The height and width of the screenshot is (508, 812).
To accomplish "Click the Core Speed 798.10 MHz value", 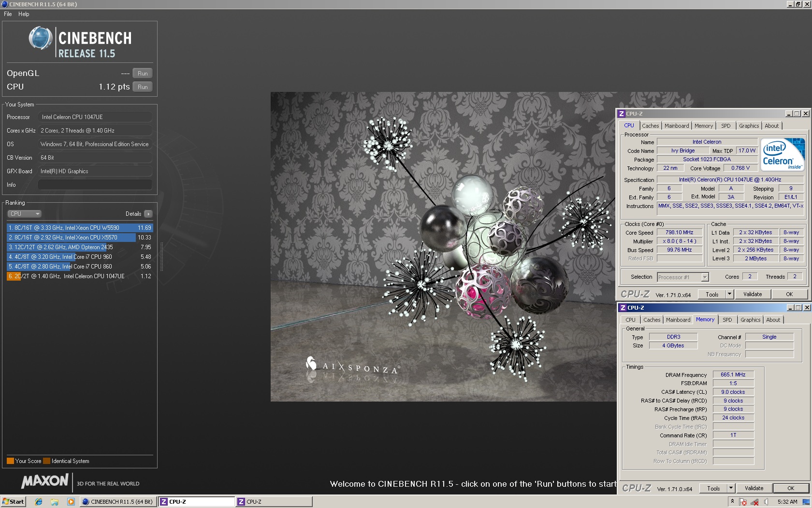I will point(679,233).
